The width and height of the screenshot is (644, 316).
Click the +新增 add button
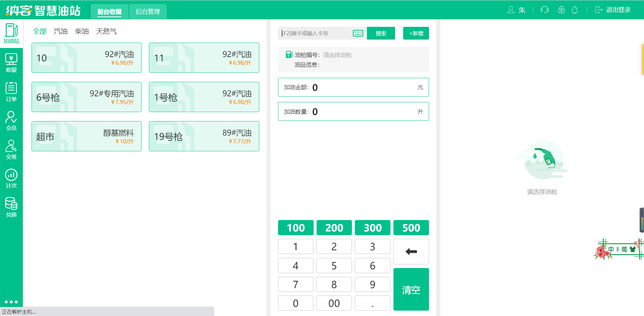coord(416,33)
